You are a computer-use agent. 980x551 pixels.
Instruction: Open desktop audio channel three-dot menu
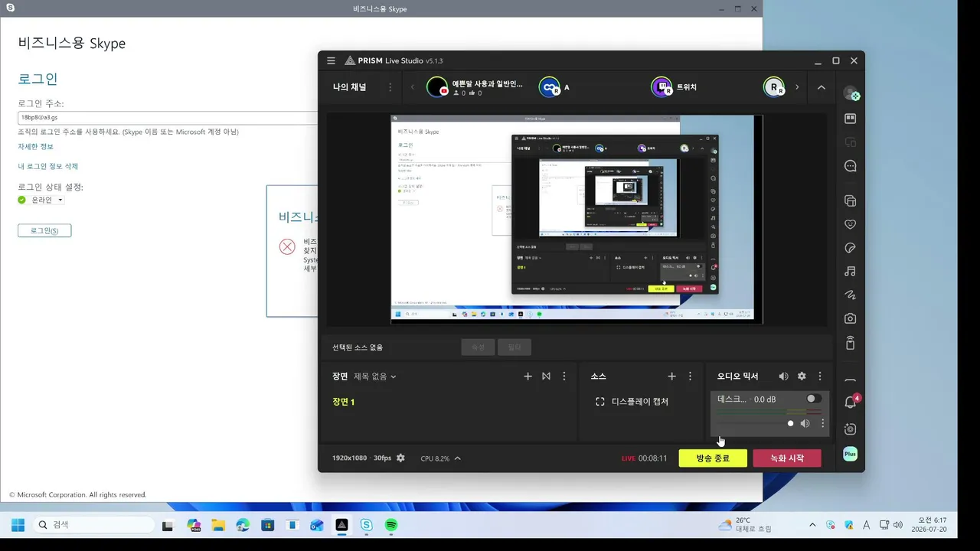[823, 423]
